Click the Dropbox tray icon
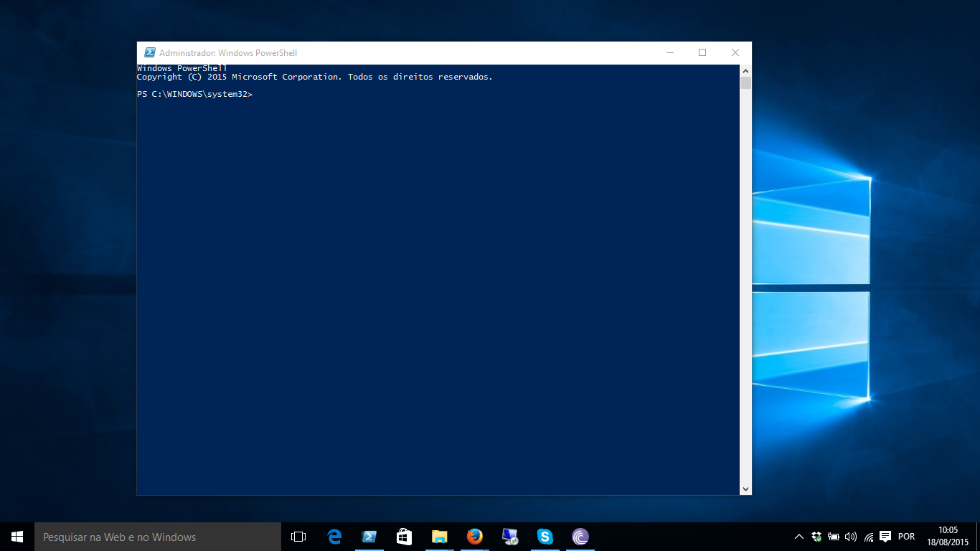 816,537
